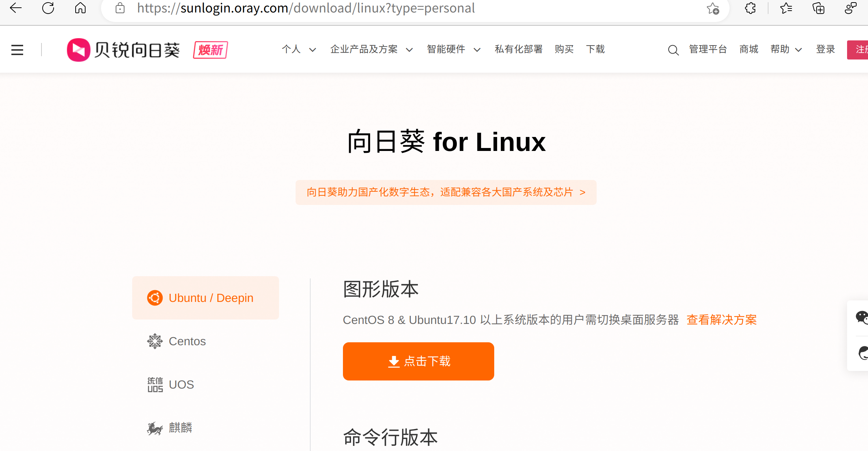
Task: Open the 帮助 dropdown menu
Action: point(786,49)
